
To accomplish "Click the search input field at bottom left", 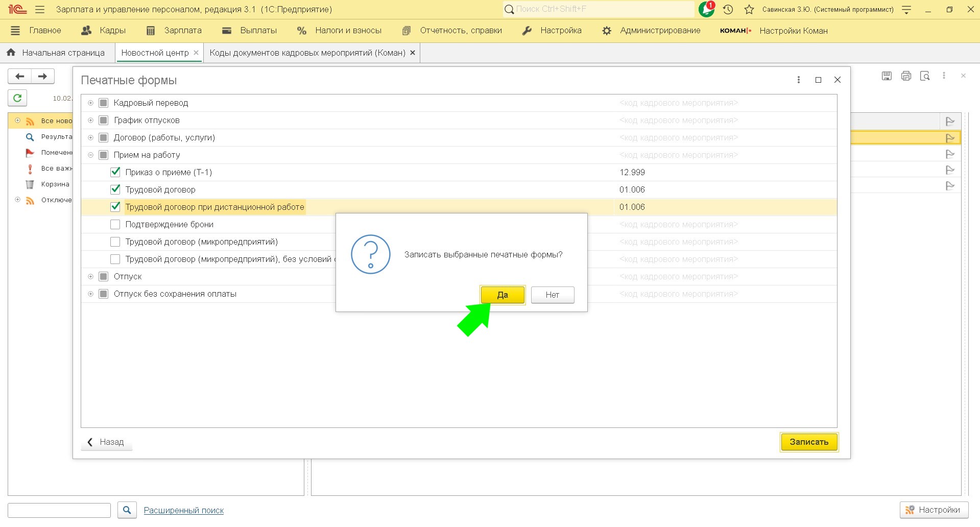I will (59, 510).
